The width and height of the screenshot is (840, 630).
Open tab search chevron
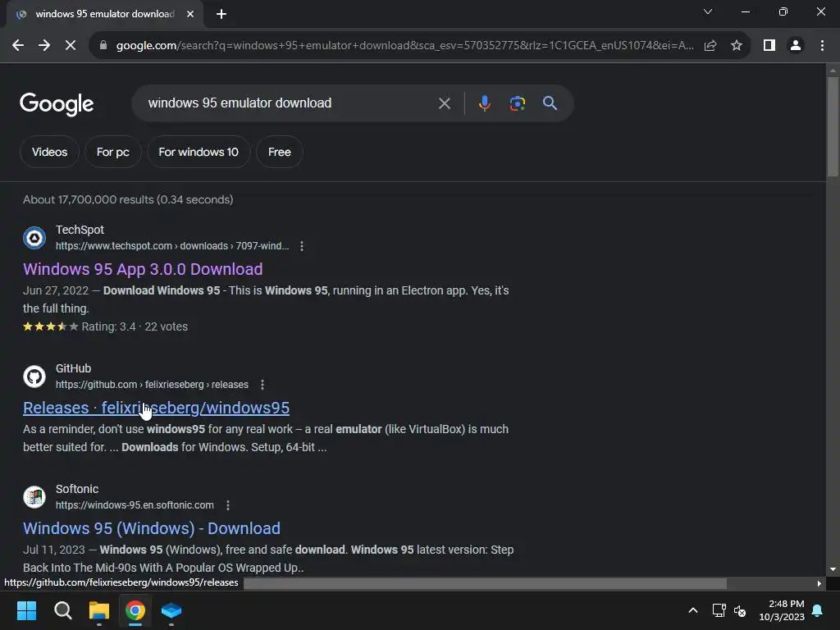pos(708,11)
